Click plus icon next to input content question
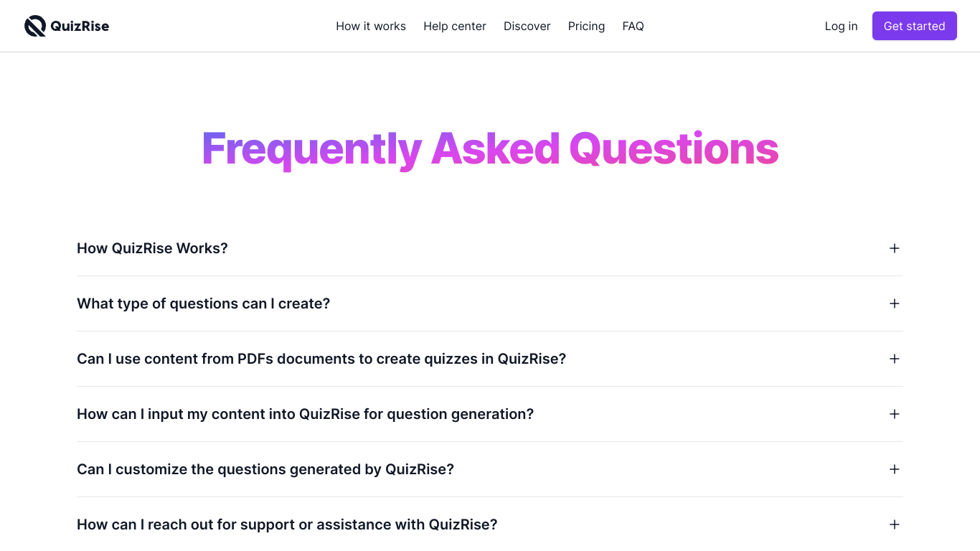Screen dimensions: 980x551 [x=895, y=414]
